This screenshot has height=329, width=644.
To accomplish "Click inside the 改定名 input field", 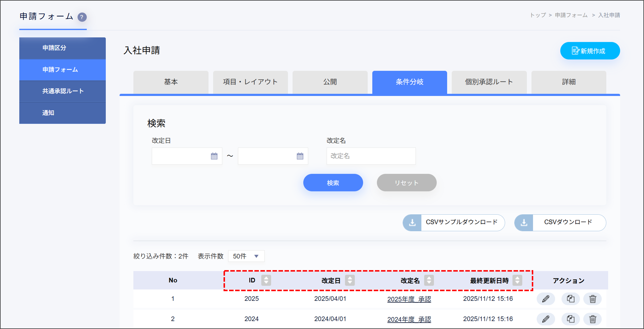I will point(371,156).
